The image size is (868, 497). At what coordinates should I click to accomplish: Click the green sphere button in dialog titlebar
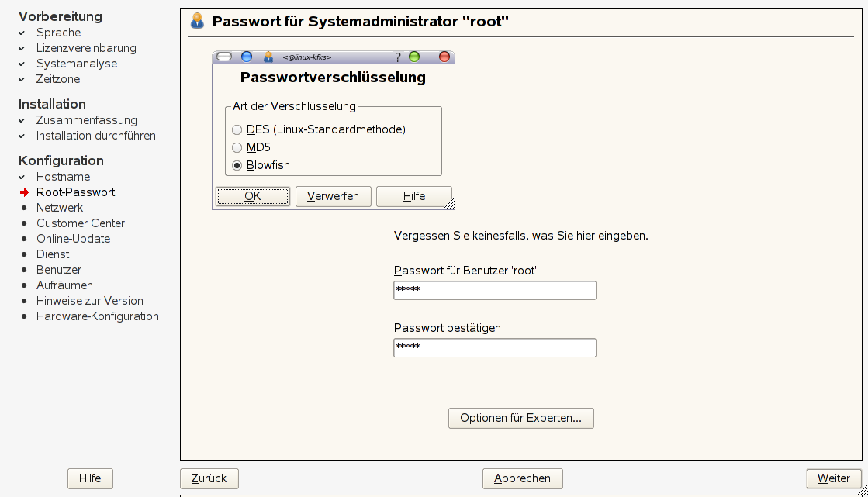coord(414,57)
